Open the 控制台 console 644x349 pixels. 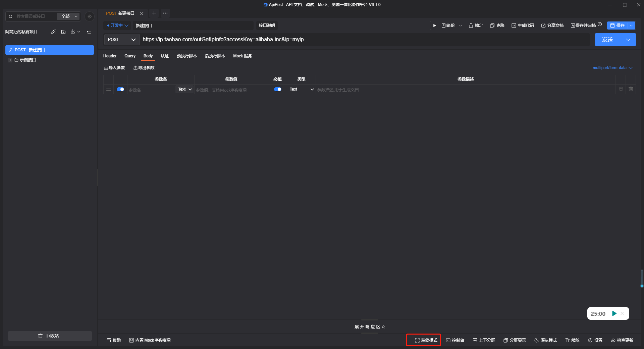(x=455, y=340)
